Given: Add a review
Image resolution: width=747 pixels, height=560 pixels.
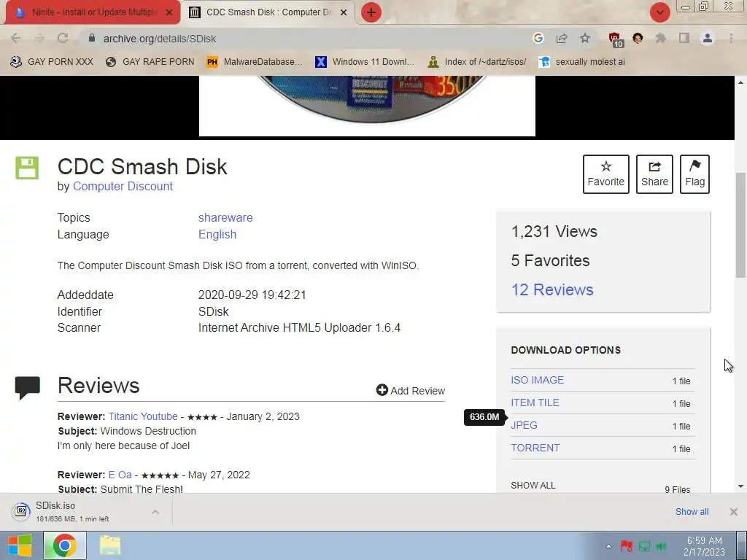Looking at the screenshot, I should 411,391.
